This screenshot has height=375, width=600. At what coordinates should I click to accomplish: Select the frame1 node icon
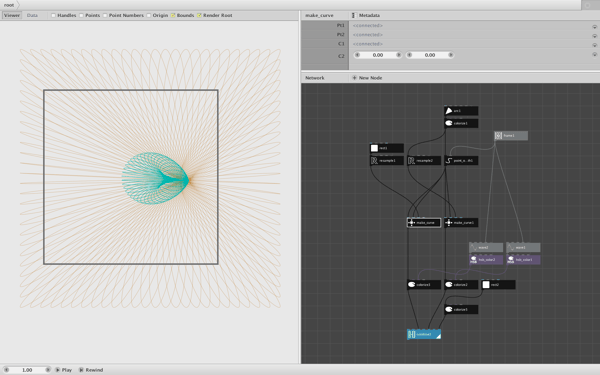(x=498, y=135)
